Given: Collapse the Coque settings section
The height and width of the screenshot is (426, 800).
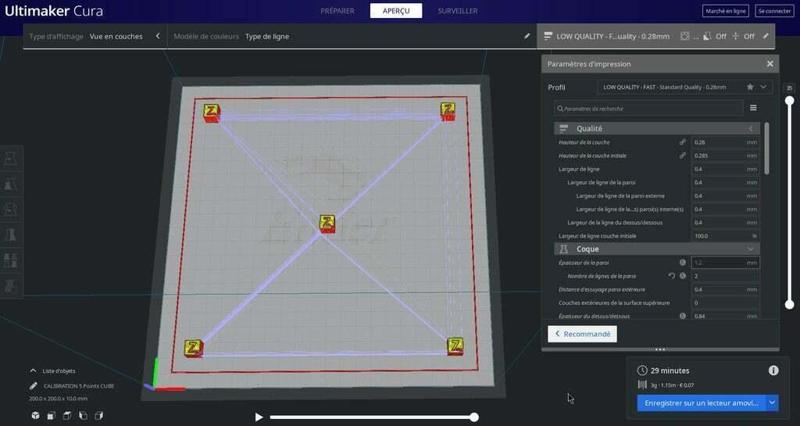Looking at the screenshot, I should tap(751, 248).
